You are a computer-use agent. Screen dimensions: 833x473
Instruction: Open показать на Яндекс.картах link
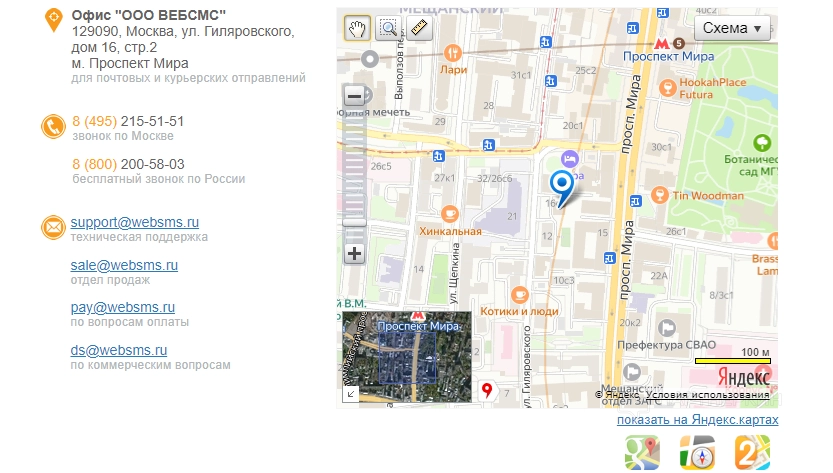coord(698,420)
